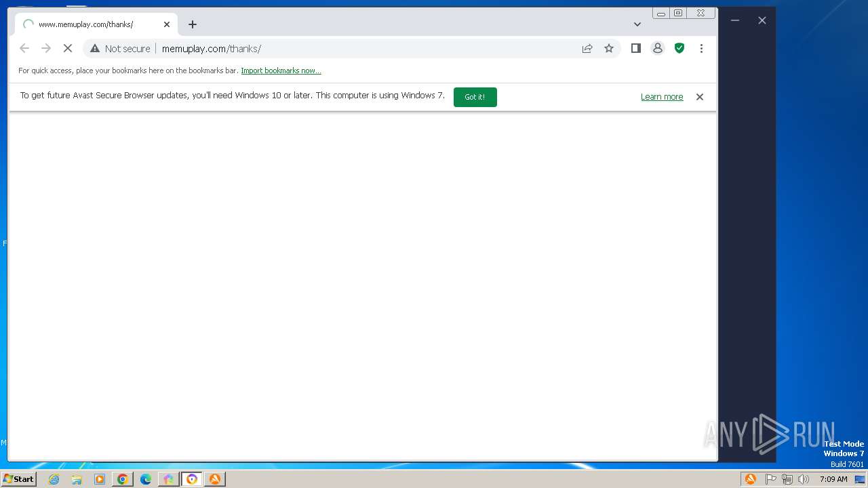Image resolution: width=868 pixels, height=488 pixels.
Task: Click Import bookmarks now link
Action: (x=281, y=70)
